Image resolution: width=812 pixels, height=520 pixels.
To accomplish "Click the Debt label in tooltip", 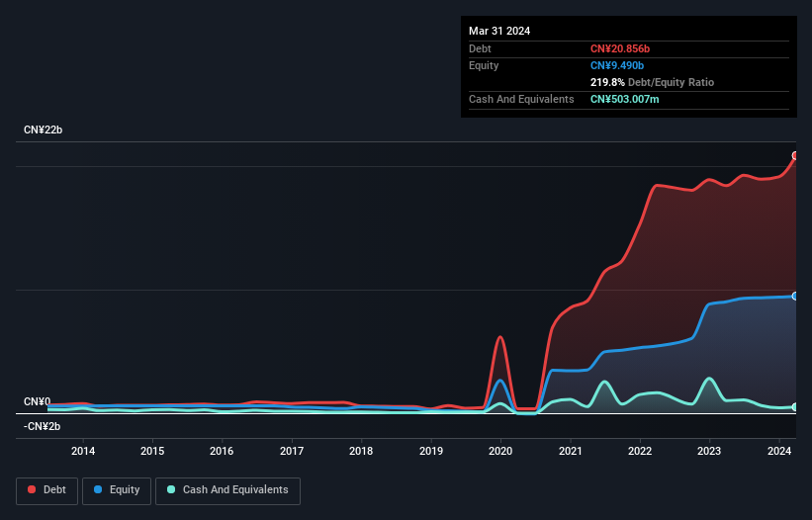I will (x=480, y=48).
